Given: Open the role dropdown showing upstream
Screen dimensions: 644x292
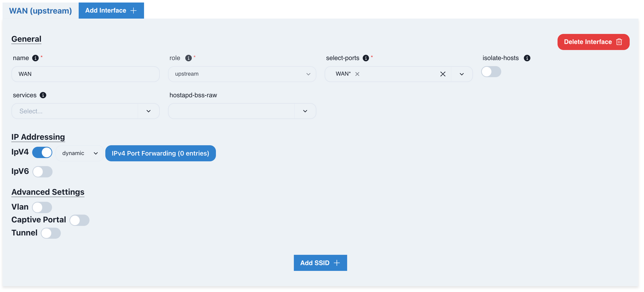Looking at the screenshot, I should point(242,74).
